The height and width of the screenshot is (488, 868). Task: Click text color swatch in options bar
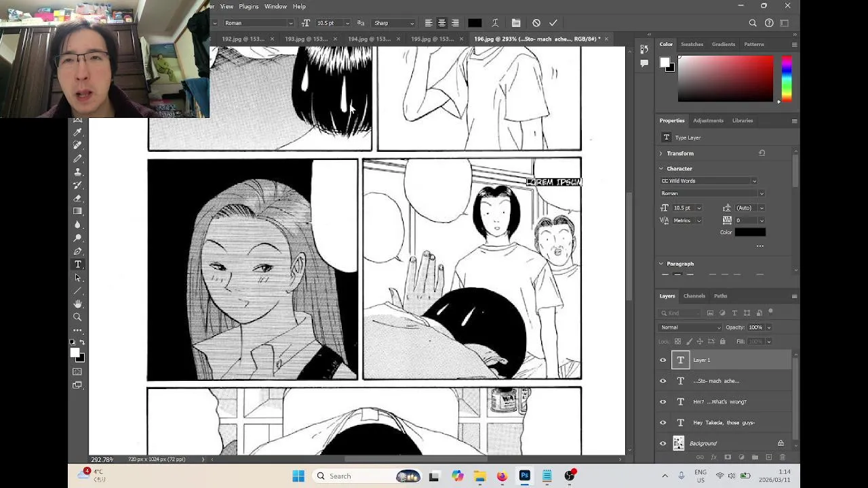(475, 23)
